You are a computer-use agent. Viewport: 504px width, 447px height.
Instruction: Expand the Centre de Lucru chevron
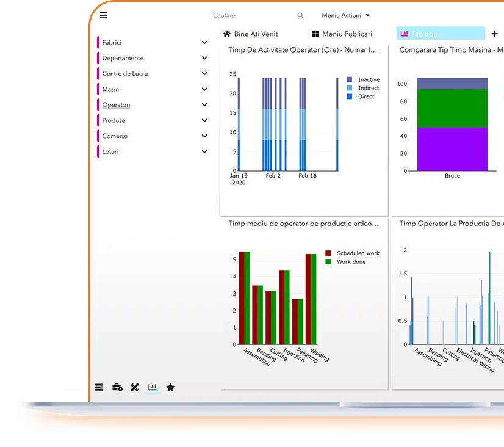tap(204, 74)
